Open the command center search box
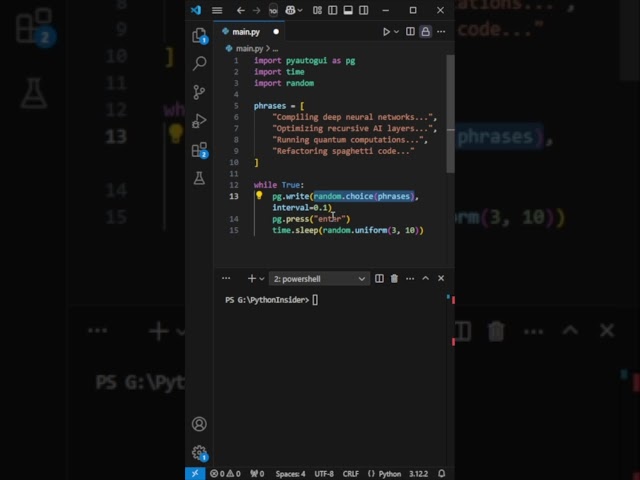This screenshot has height=480, width=640. (273, 10)
